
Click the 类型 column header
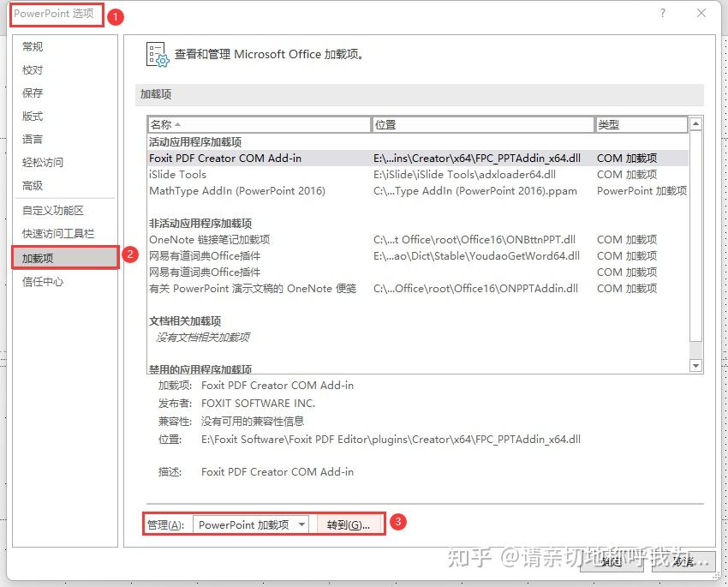tap(641, 124)
